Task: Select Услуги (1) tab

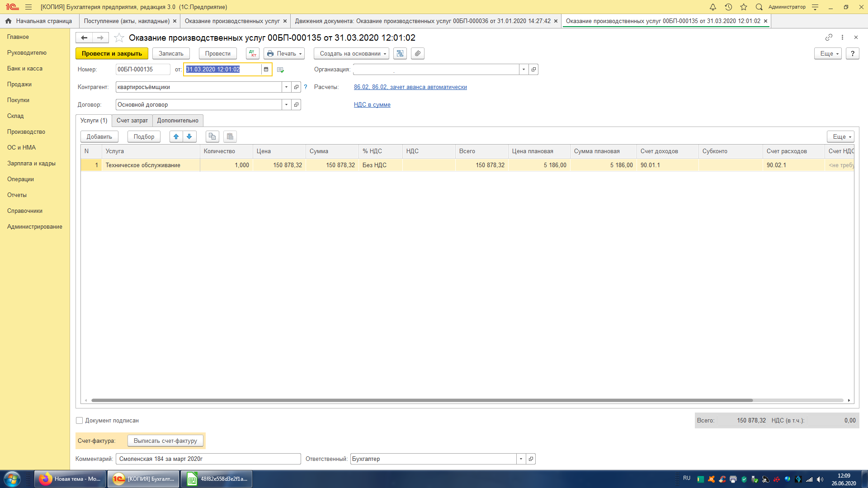Action: tap(94, 120)
